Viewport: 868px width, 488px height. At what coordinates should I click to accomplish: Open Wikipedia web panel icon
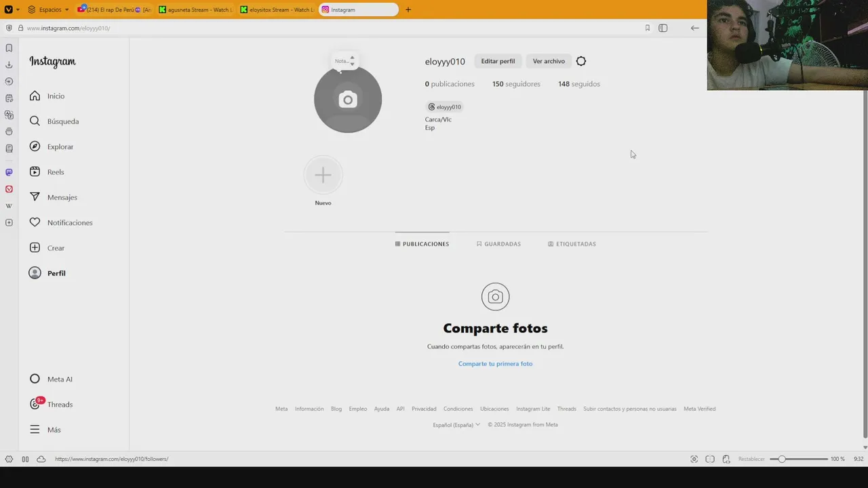9,206
